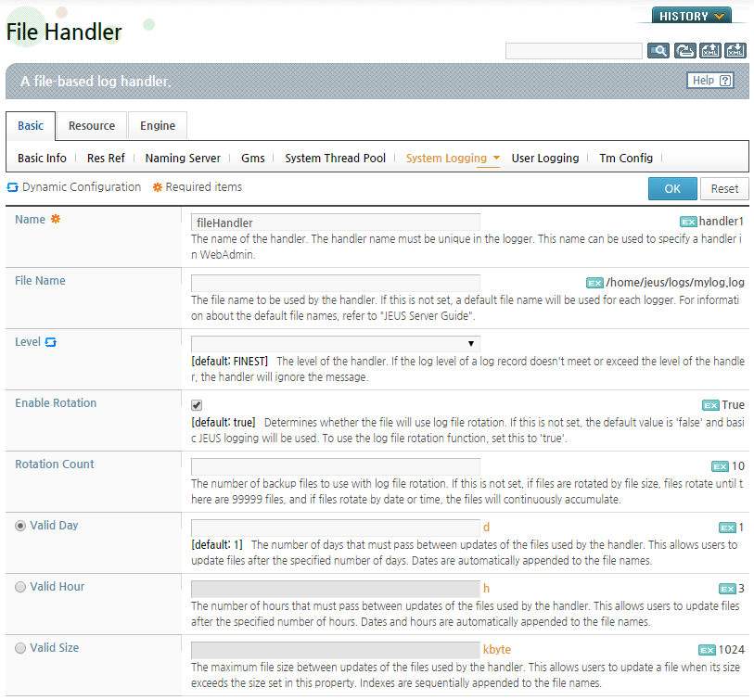
Task: Click the EX icon beside /home/jeus/logs/mylog.log
Action: pos(594,283)
